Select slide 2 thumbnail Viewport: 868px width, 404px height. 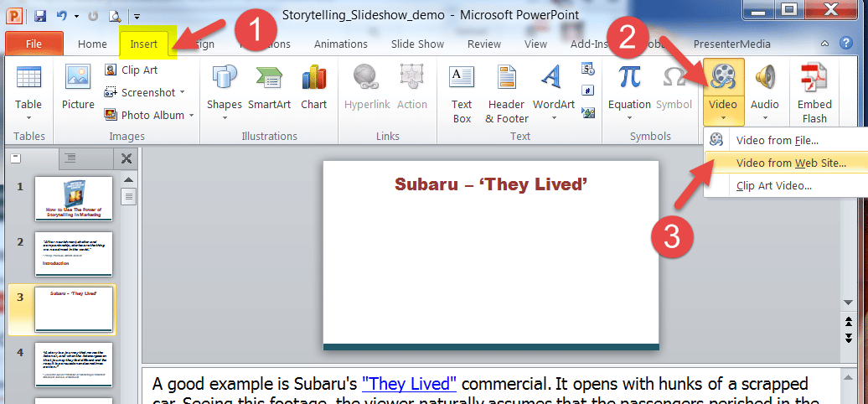[74, 254]
